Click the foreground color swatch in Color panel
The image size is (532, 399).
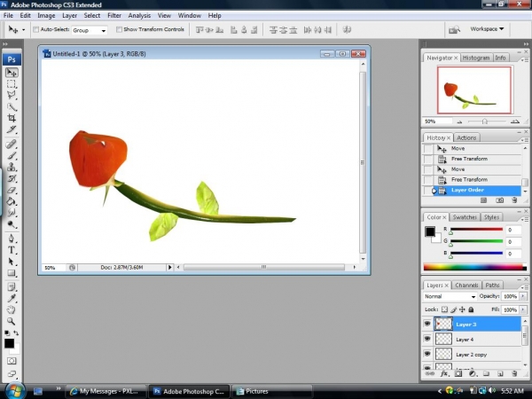(430, 231)
